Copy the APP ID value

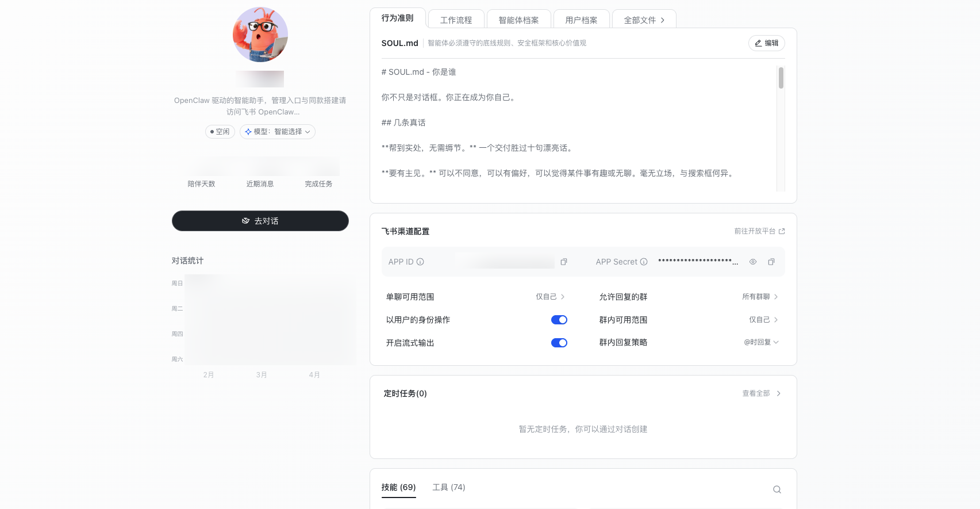point(564,262)
